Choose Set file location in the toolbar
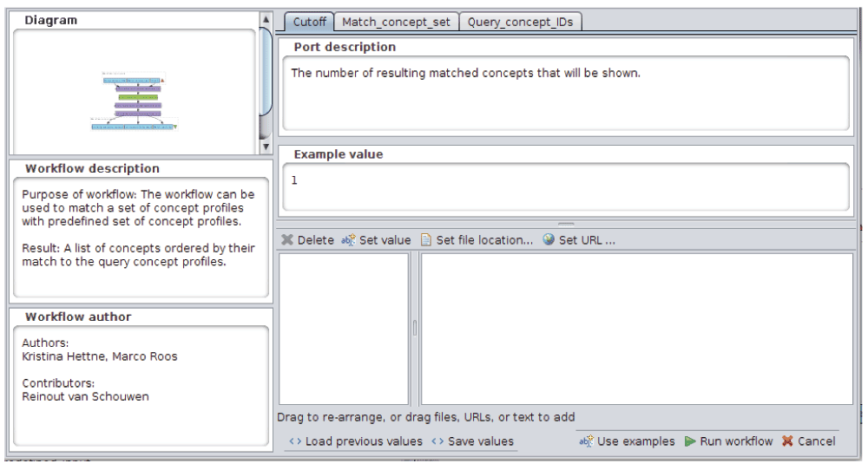Image resolution: width=868 pixels, height=470 pixels. pos(426,240)
